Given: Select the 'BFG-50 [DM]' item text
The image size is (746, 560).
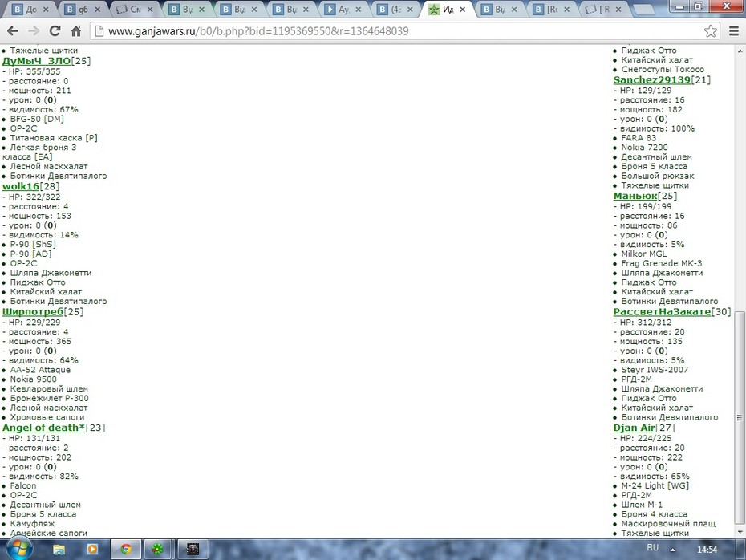Looking at the screenshot, I should coord(37,119).
